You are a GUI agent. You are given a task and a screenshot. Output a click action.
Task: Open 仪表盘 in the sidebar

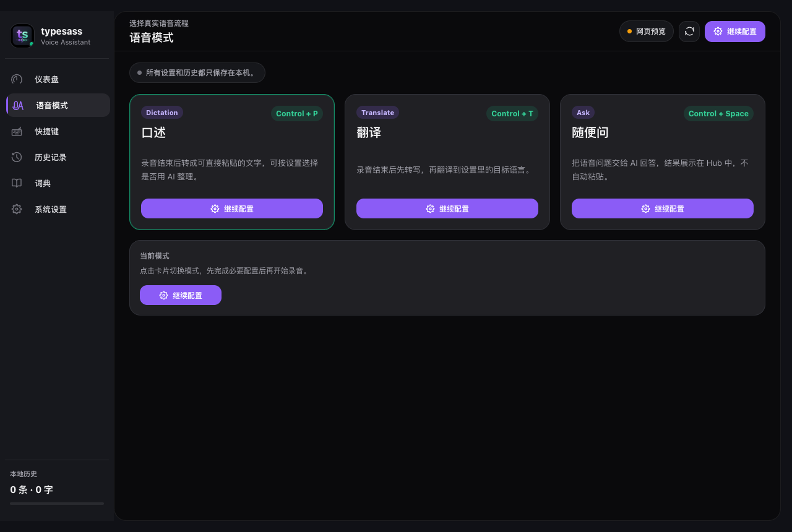pyautogui.click(x=58, y=79)
